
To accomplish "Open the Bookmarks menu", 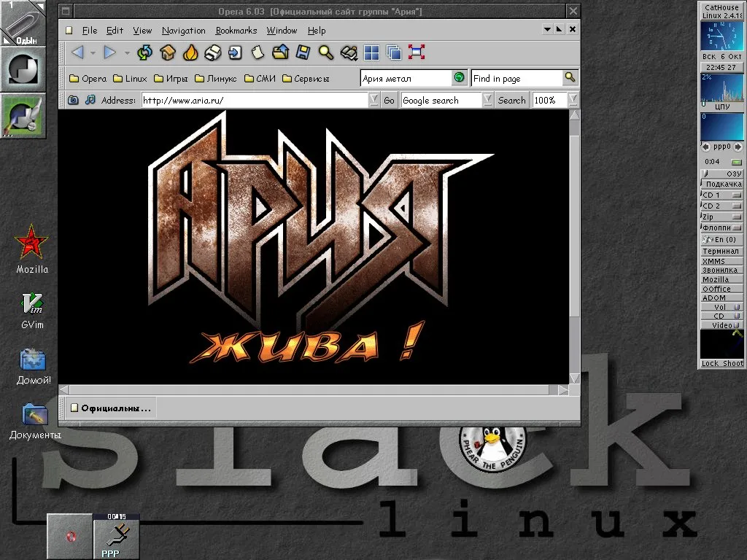I will coord(236,31).
